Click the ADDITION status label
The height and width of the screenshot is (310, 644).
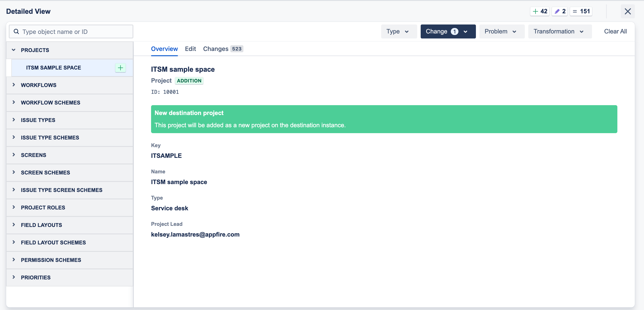(x=189, y=81)
